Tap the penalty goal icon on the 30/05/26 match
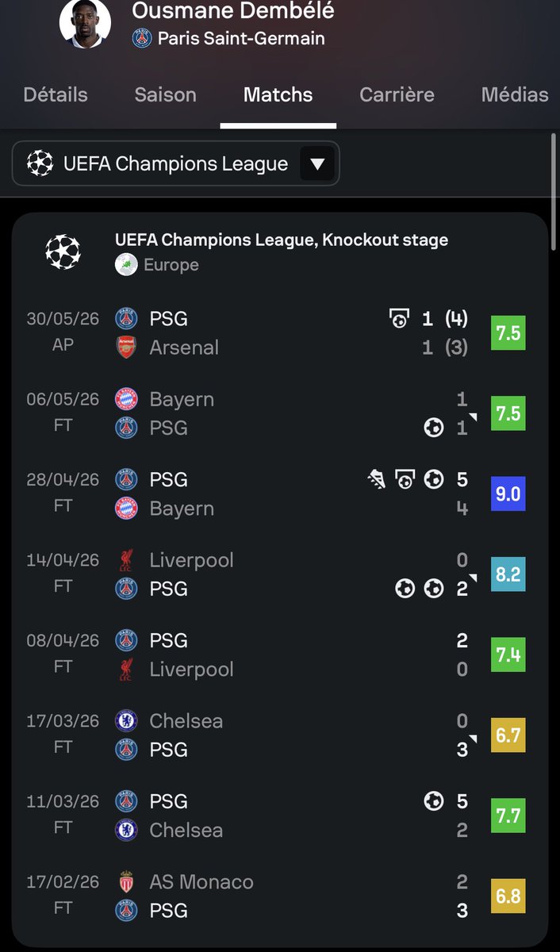This screenshot has width=560, height=952. pyautogui.click(x=399, y=319)
